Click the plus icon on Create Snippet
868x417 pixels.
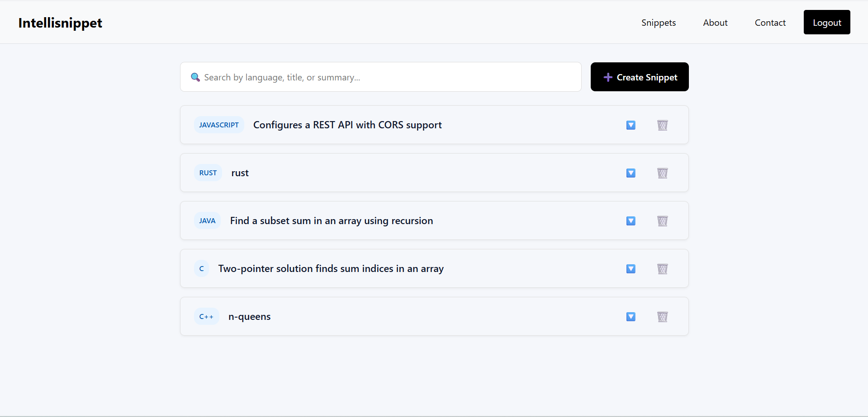tap(607, 77)
